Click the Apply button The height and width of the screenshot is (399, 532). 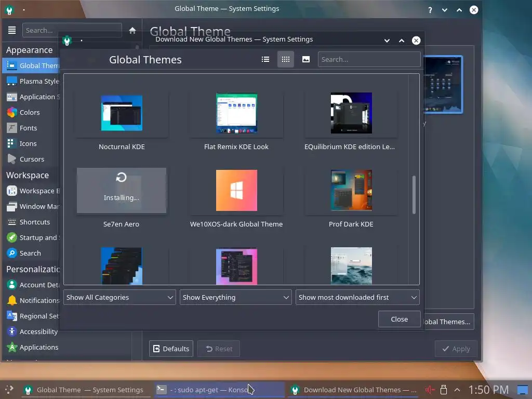pyautogui.click(x=456, y=349)
